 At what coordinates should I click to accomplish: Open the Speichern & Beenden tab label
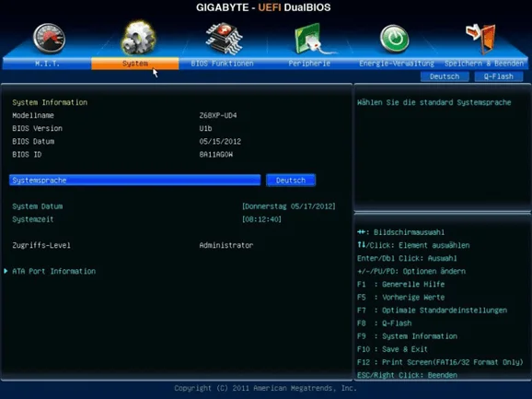[484, 64]
